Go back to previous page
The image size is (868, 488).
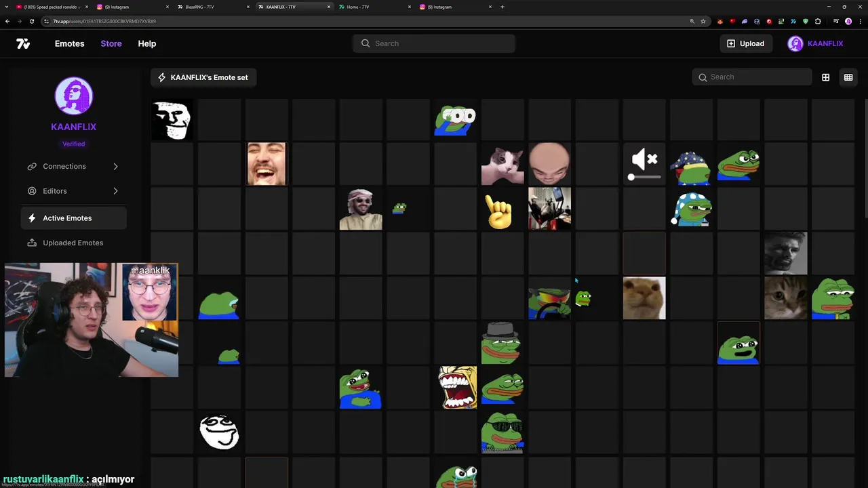coord(7,21)
